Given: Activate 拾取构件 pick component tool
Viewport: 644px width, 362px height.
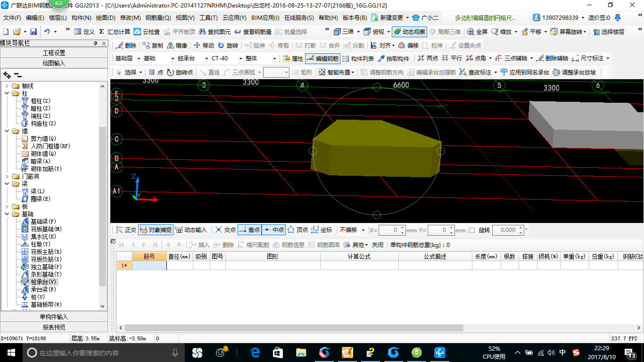Looking at the screenshot, I should click(394, 58).
